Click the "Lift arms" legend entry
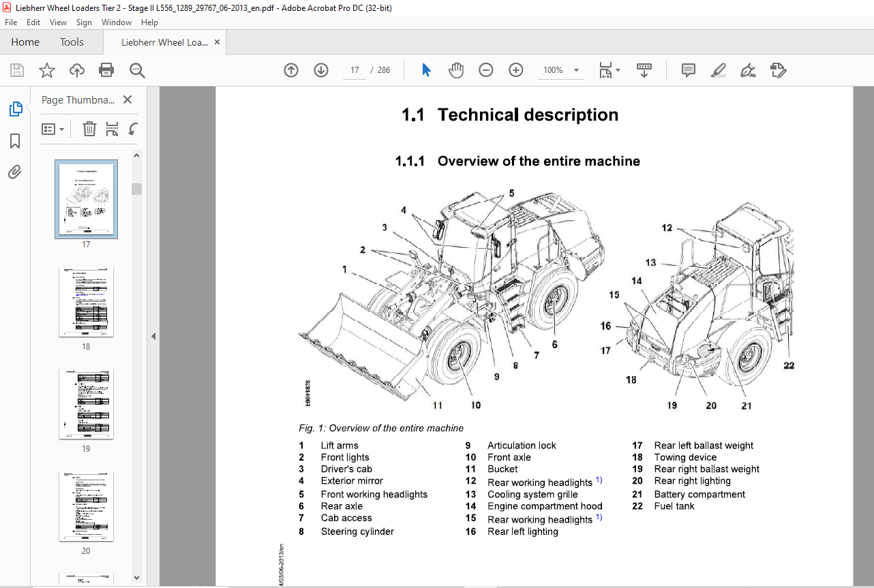The width and height of the screenshot is (874, 588). pyautogui.click(x=339, y=446)
